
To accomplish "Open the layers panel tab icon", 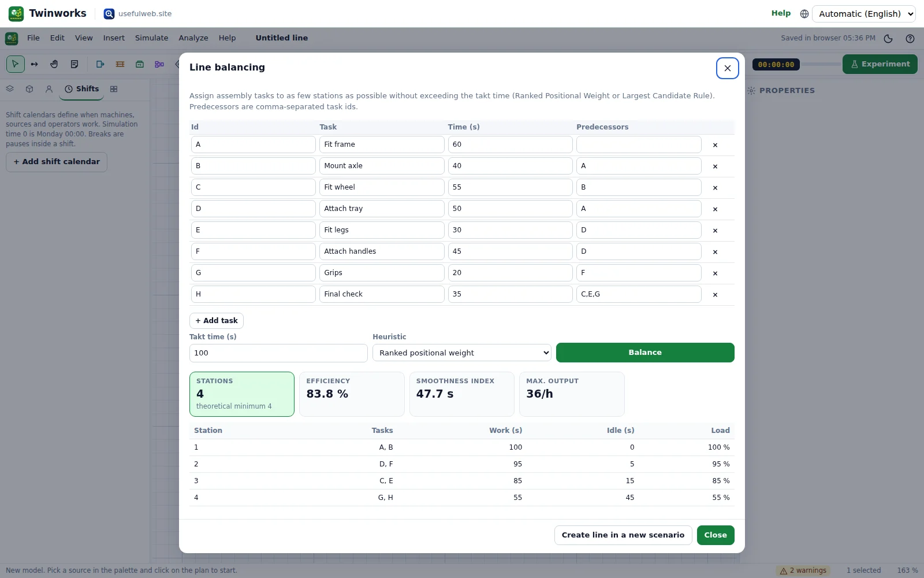I will pos(10,89).
